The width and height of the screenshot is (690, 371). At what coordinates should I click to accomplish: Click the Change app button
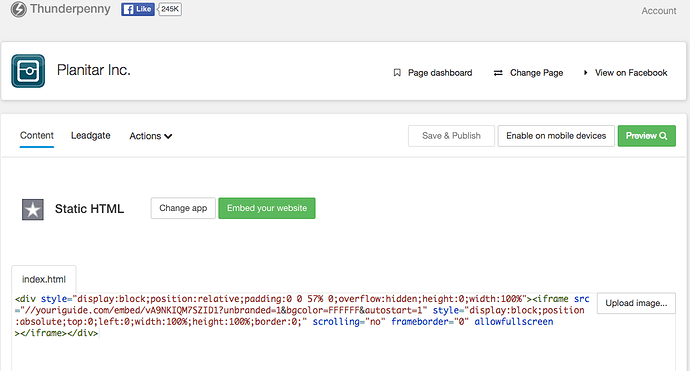[183, 208]
